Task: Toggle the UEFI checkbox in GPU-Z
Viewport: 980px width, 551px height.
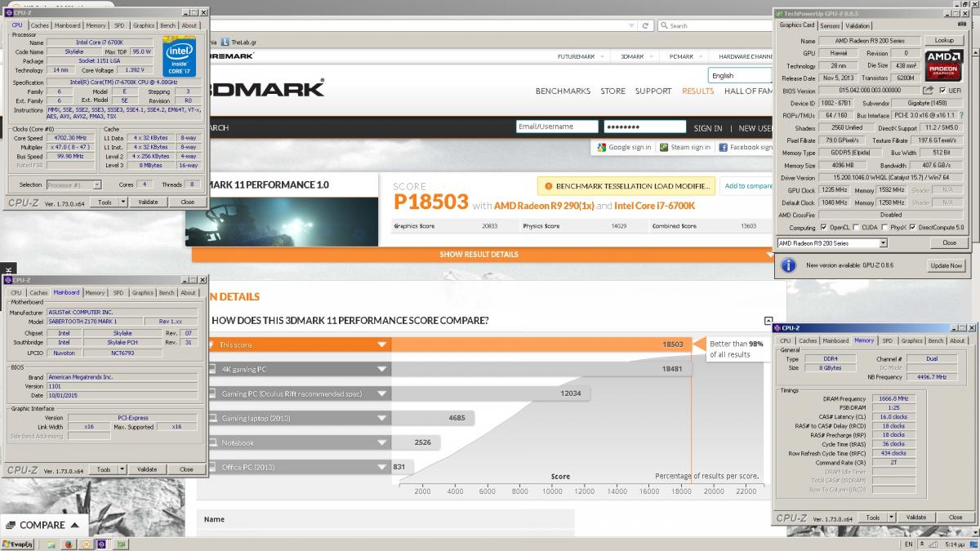Action: pyautogui.click(x=943, y=91)
